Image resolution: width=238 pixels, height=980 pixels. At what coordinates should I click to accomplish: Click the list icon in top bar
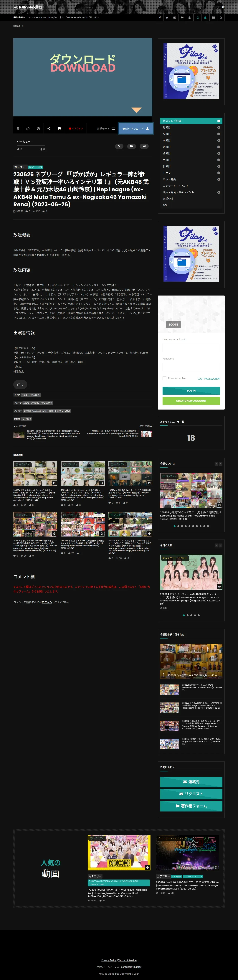click(213, 17)
